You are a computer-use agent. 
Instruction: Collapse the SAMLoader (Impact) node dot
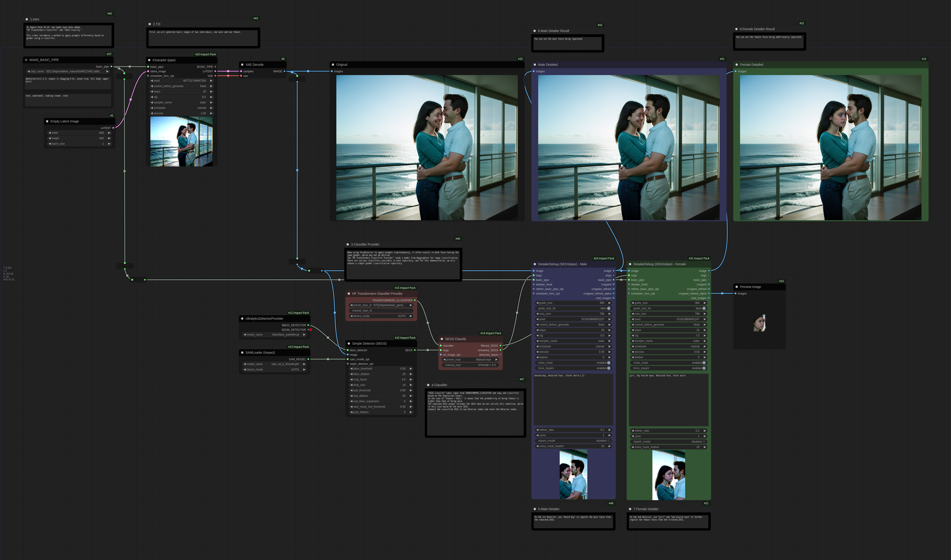pos(242,353)
